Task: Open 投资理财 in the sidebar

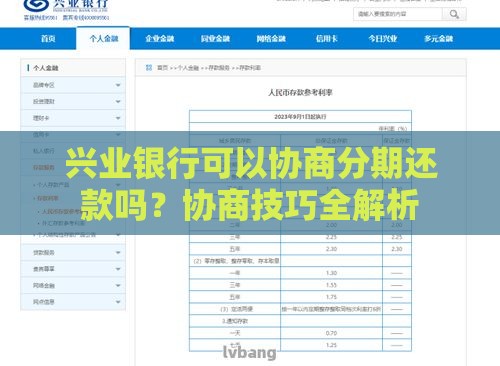Action: point(44,102)
